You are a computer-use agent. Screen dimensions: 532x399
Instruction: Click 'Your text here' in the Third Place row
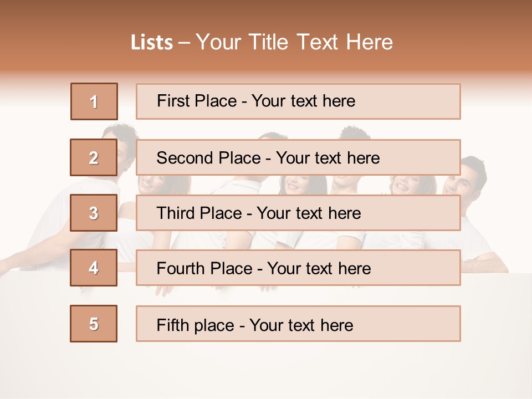[x=309, y=213]
